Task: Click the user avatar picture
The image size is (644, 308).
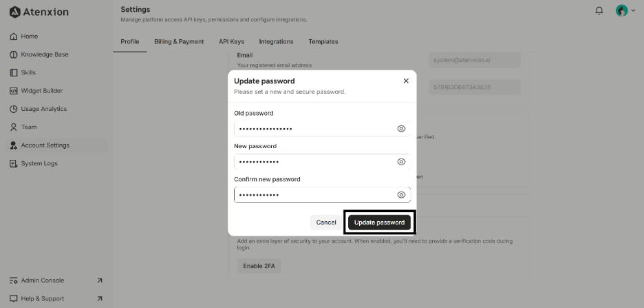Action: (x=621, y=11)
